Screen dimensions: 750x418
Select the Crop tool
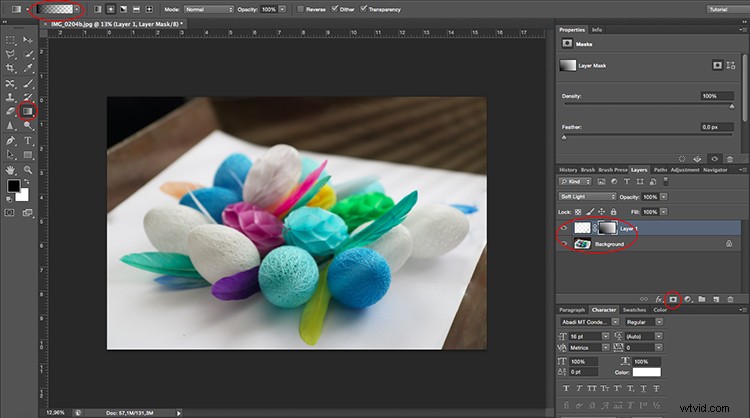point(10,68)
